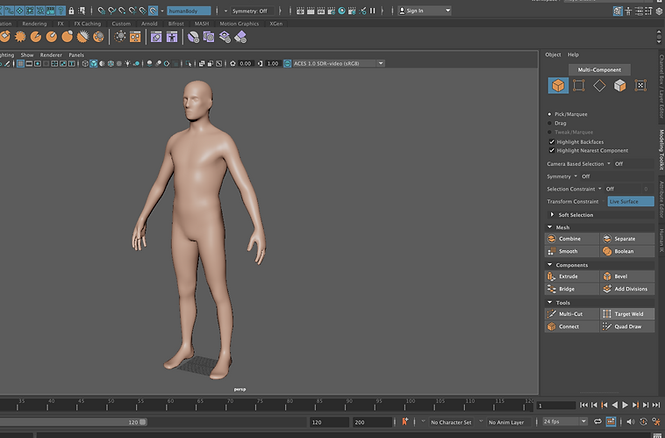Viewport: 665px width, 438px height.
Task: Activate the Multi-Cut tool
Action: [x=572, y=314]
